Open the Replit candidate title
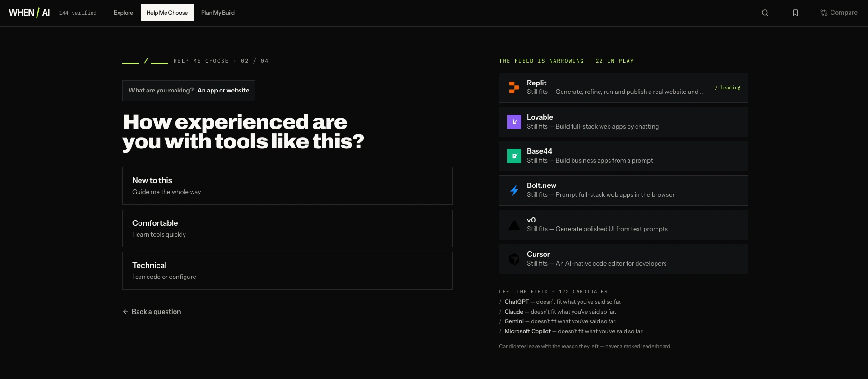Image resolution: width=868 pixels, height=379 pixels. coord(536,83)
